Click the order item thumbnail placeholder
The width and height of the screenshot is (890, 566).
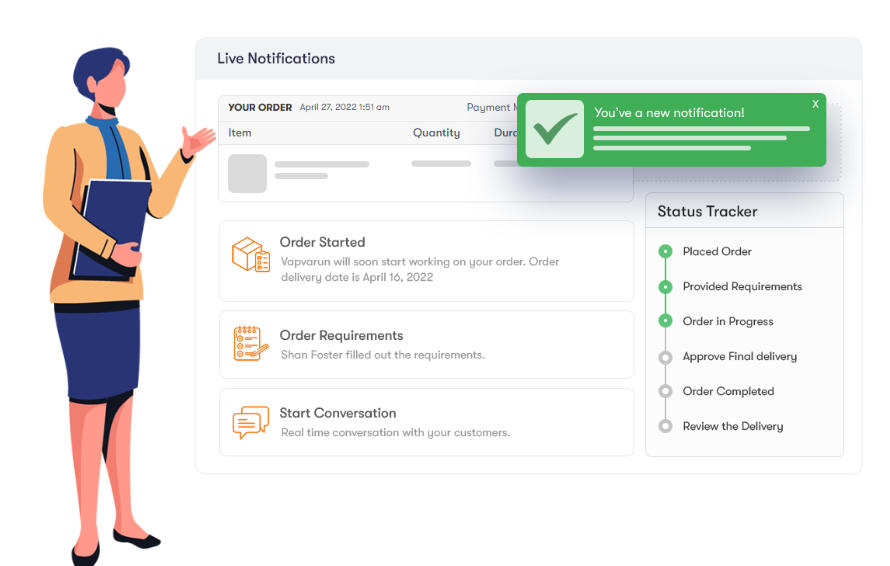click(x=247, y=173)
